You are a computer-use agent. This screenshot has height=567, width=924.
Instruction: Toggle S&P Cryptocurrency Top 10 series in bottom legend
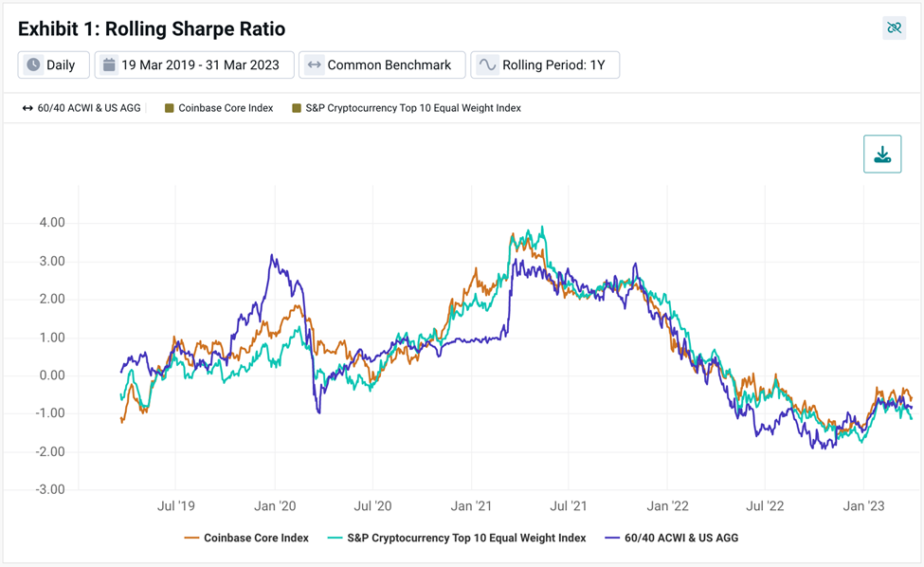[457, 538]
